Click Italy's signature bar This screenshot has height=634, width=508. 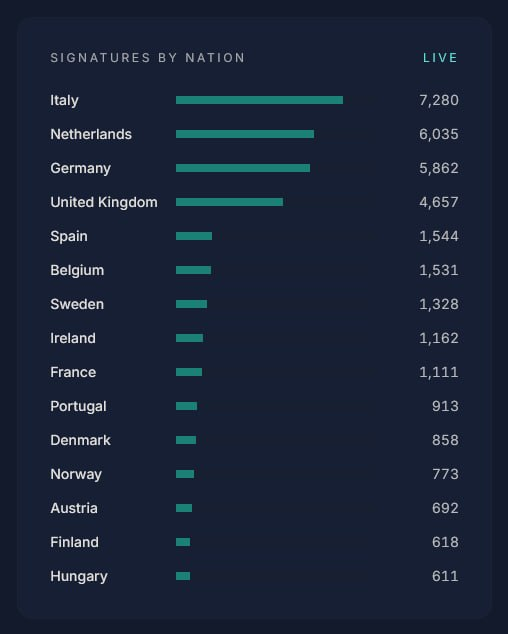coord(259,100)
